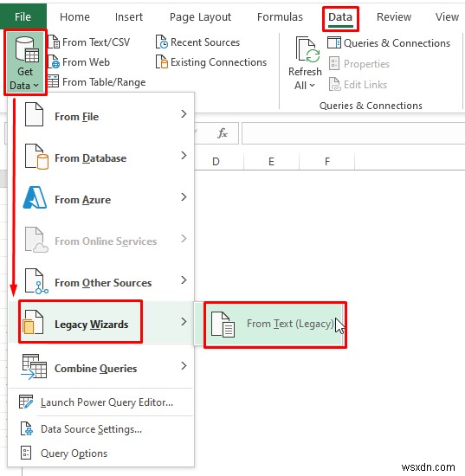Click the Legacy Wizards icon

[33, 322]
